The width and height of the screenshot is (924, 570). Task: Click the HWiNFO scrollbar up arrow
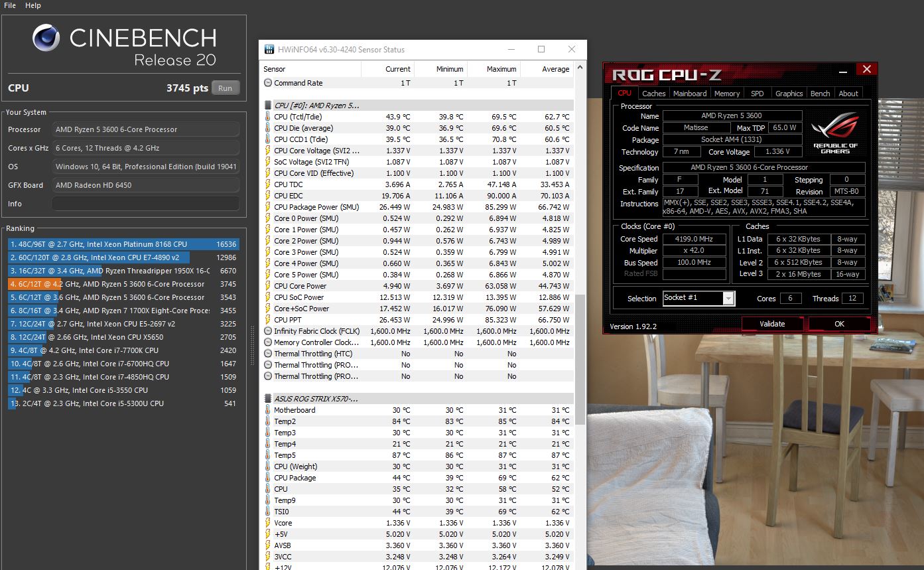580,68
